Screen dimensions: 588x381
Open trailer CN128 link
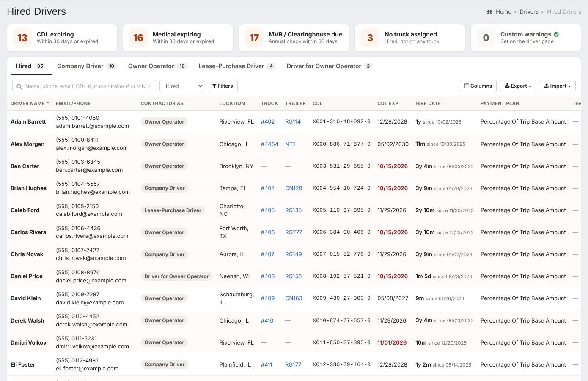pos(294,188)
